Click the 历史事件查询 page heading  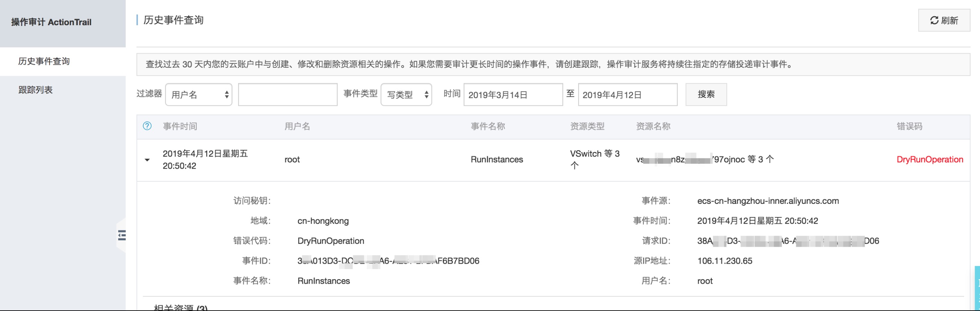[x=173, y=20]
